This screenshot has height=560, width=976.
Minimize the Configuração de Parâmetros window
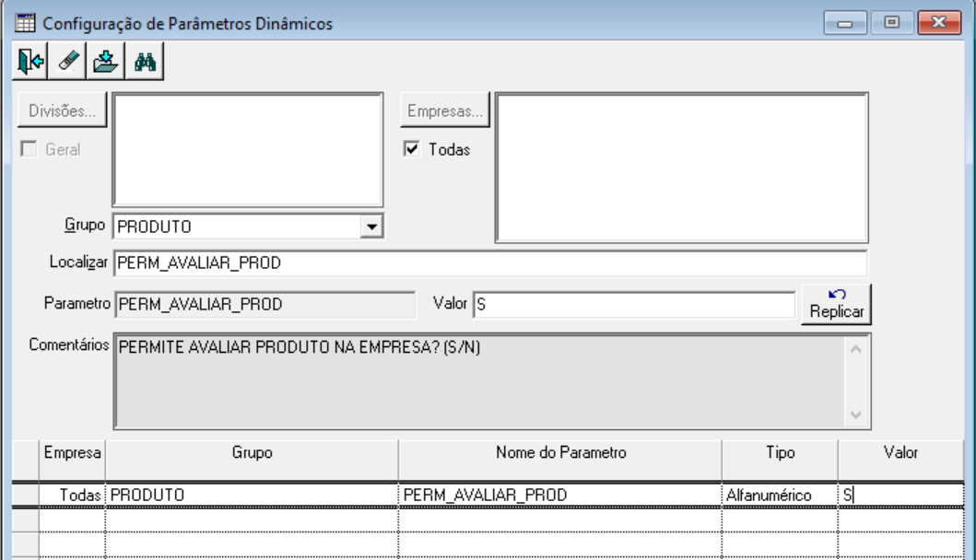point(844,23)
